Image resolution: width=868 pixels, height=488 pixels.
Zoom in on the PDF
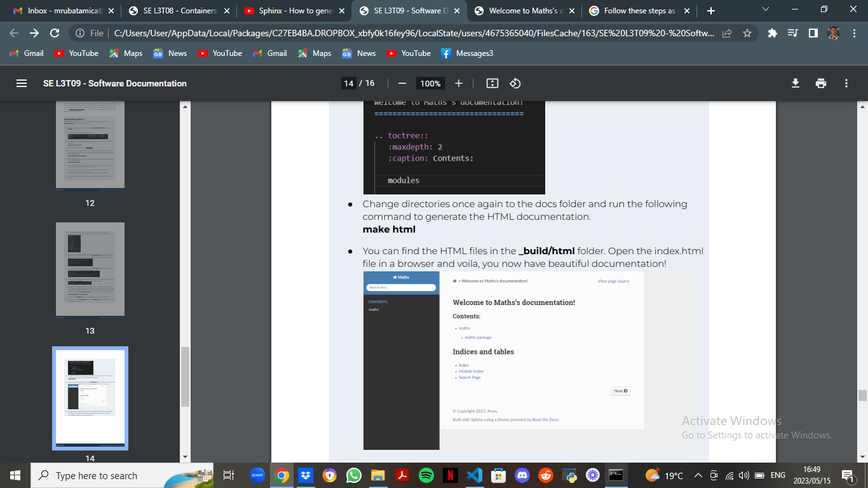[x=457, y=83]
